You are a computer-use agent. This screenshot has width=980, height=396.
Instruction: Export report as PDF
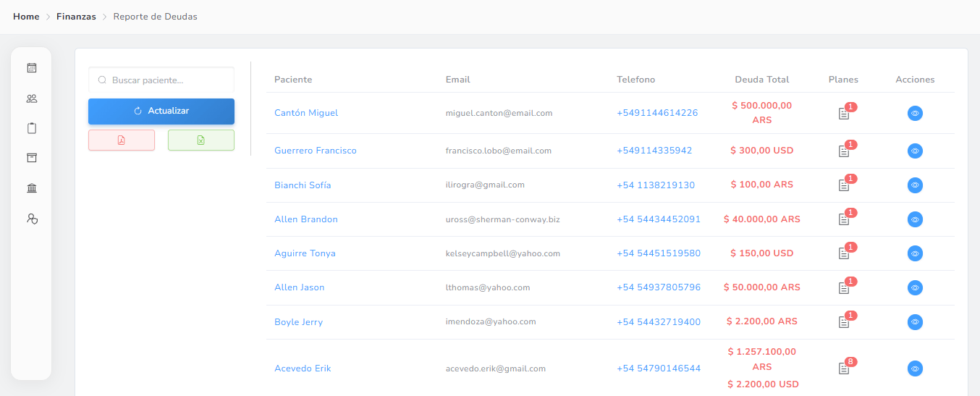coord(122,140)
